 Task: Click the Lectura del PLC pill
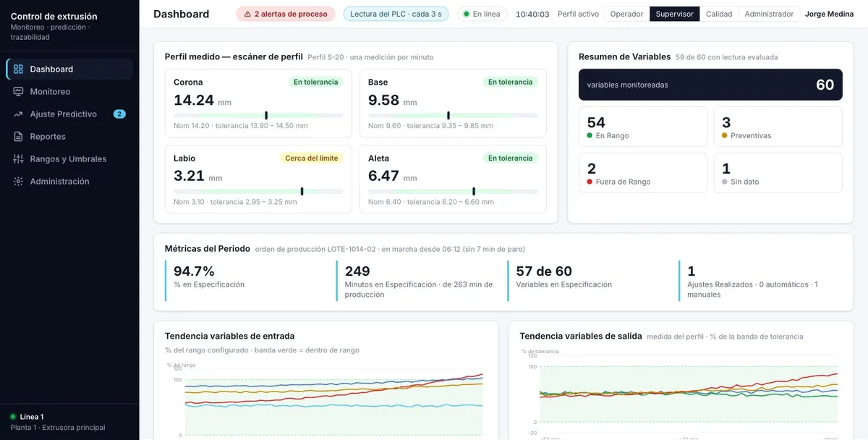coord(396,14)
